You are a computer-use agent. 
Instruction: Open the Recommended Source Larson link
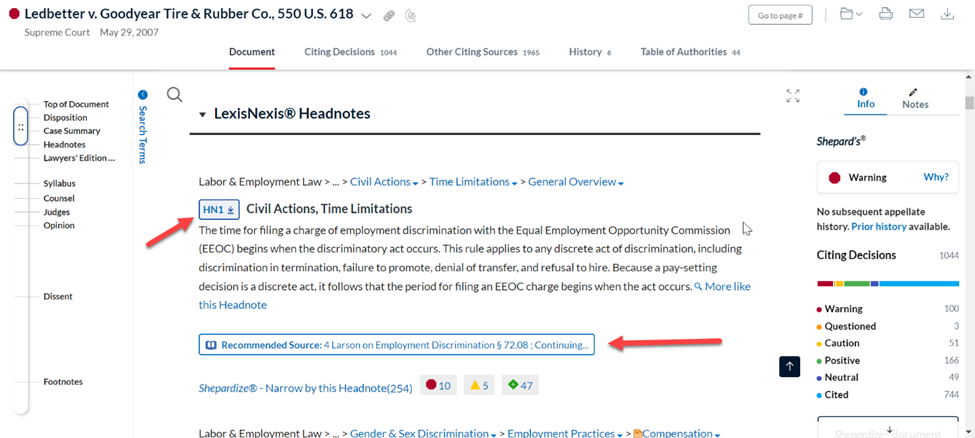(x=397, y=345)
